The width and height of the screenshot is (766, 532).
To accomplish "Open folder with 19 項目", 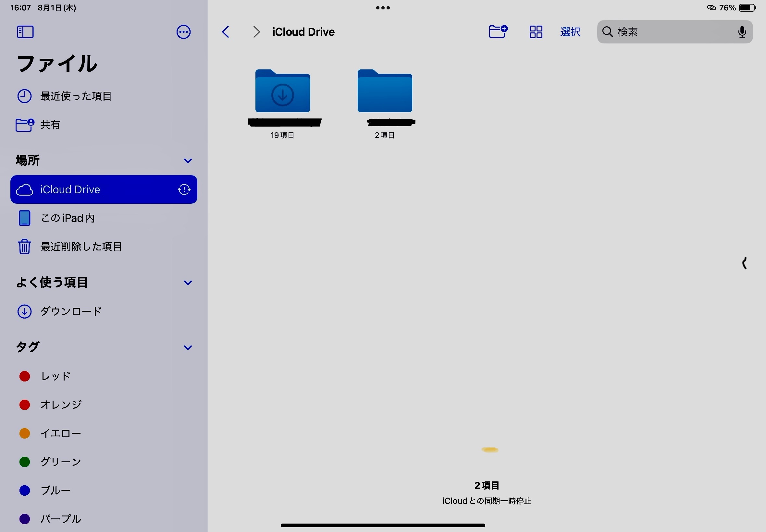I will pyautogui.click(x=282, y=92).
